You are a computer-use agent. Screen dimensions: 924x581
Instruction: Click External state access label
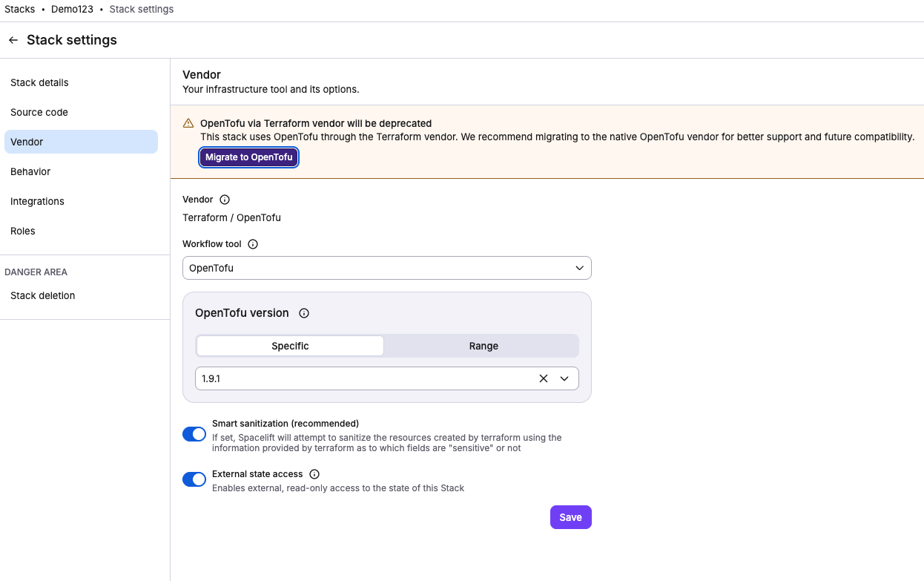click(x=257, y=474)
